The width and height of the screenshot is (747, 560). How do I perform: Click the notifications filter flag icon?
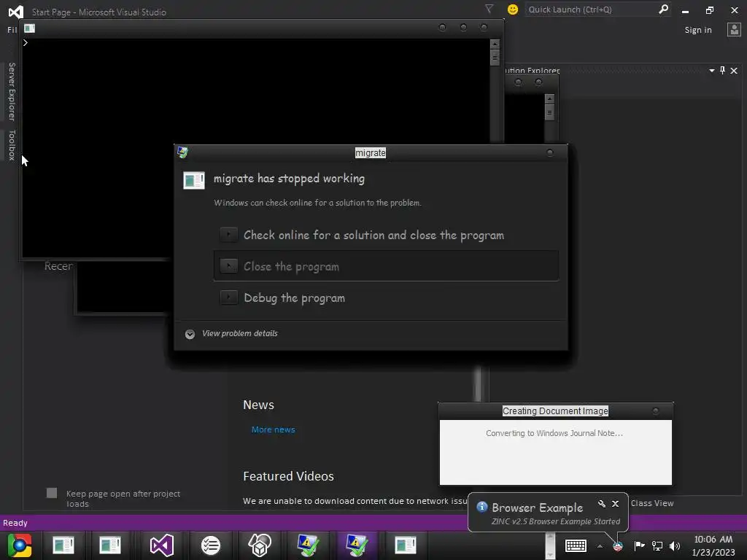tap(489, 9)
